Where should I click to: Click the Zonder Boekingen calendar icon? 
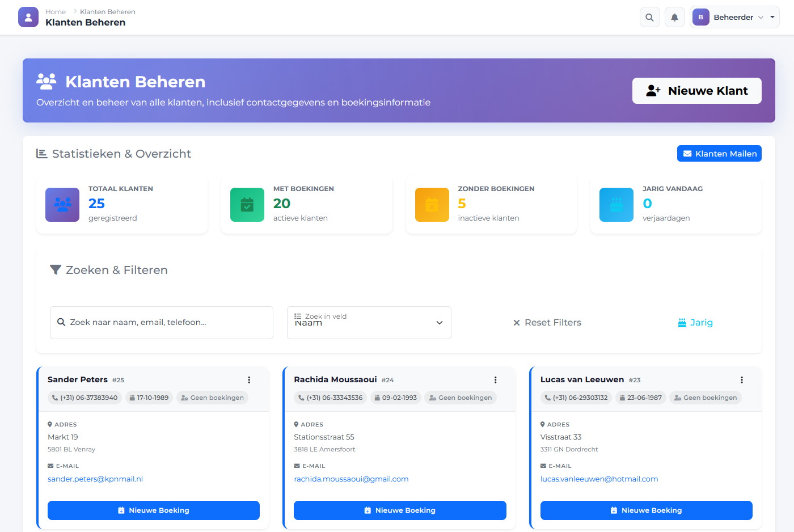coord(432,205)
